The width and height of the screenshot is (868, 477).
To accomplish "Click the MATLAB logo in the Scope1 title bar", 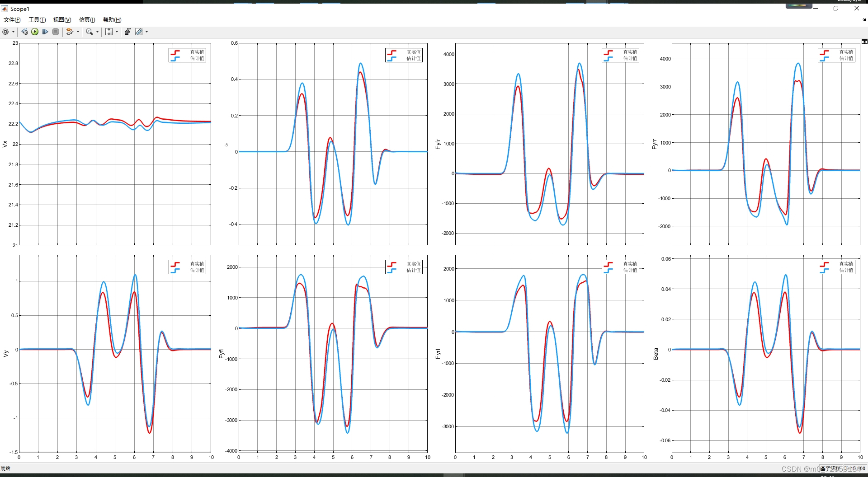I will coord(5,9).
